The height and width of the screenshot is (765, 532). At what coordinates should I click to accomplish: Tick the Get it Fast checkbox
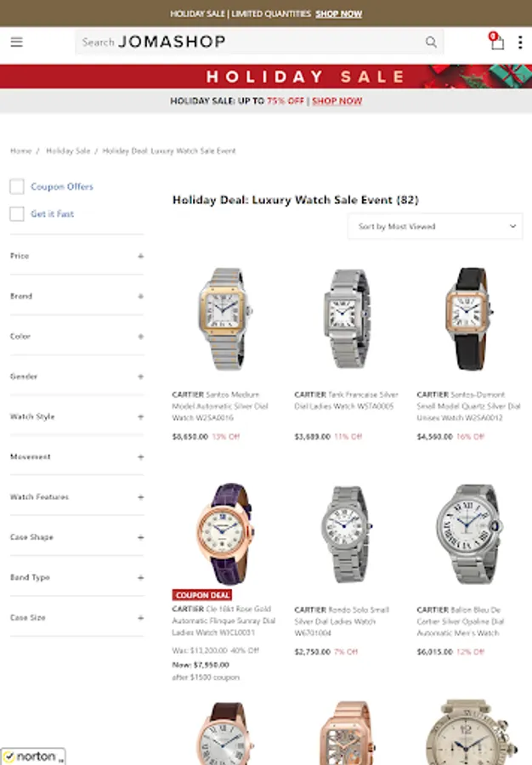(x=17, y=213)
